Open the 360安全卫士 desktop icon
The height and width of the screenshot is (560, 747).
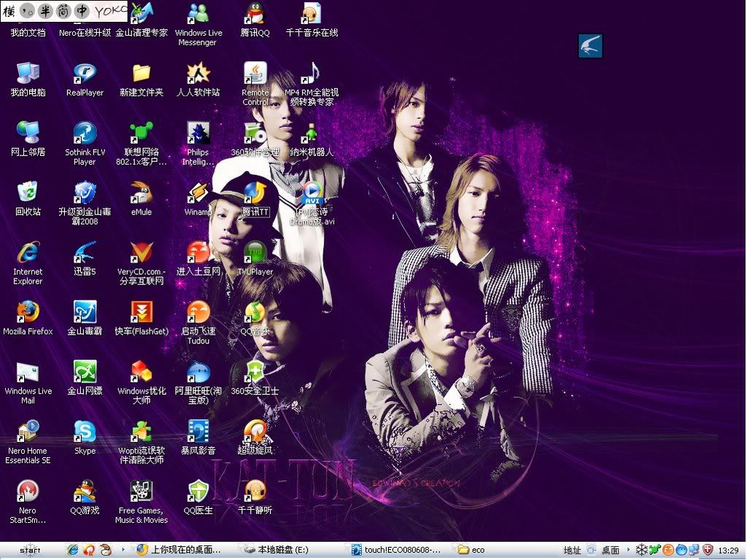(x=255, y=373)
